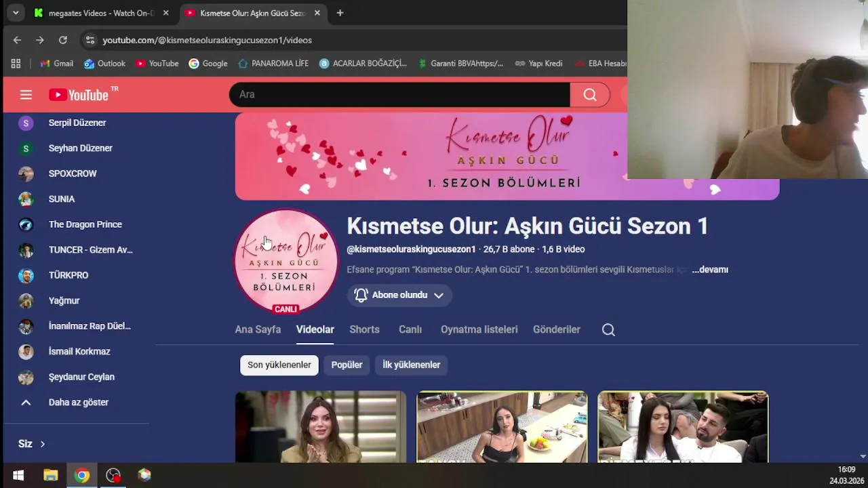Click the notification bell icon

pyautogui.click(x=361, y=295)
